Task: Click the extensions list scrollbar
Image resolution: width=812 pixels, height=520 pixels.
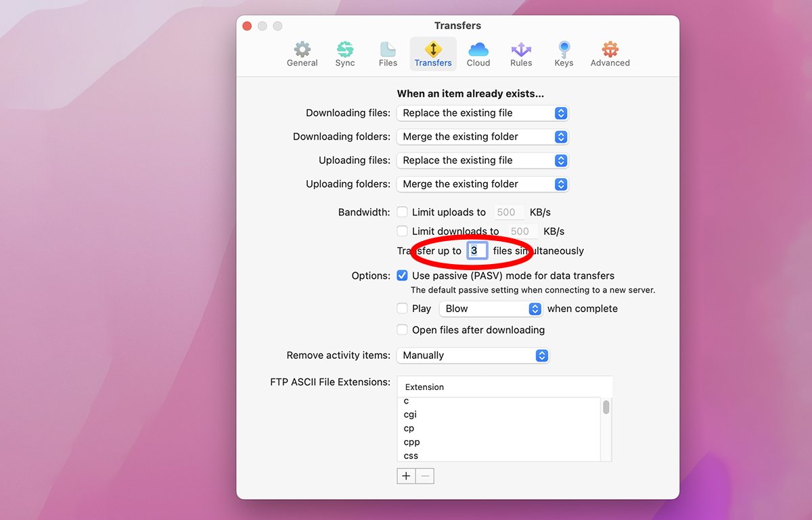Action: tap(606, 408)
